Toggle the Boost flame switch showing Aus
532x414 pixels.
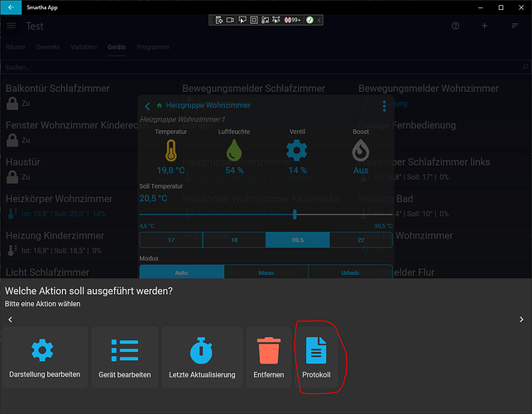click(x=361, y=151)
